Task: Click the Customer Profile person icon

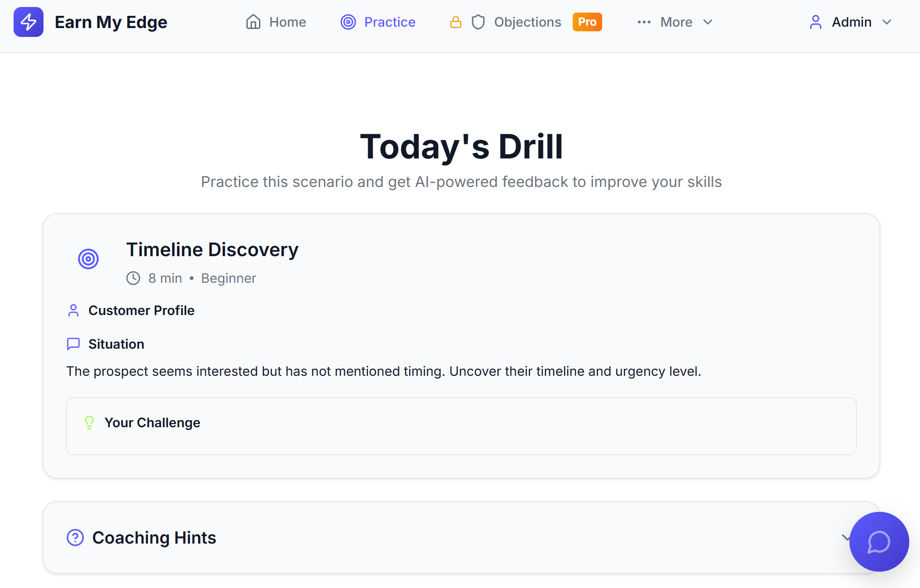Action: 73,310
